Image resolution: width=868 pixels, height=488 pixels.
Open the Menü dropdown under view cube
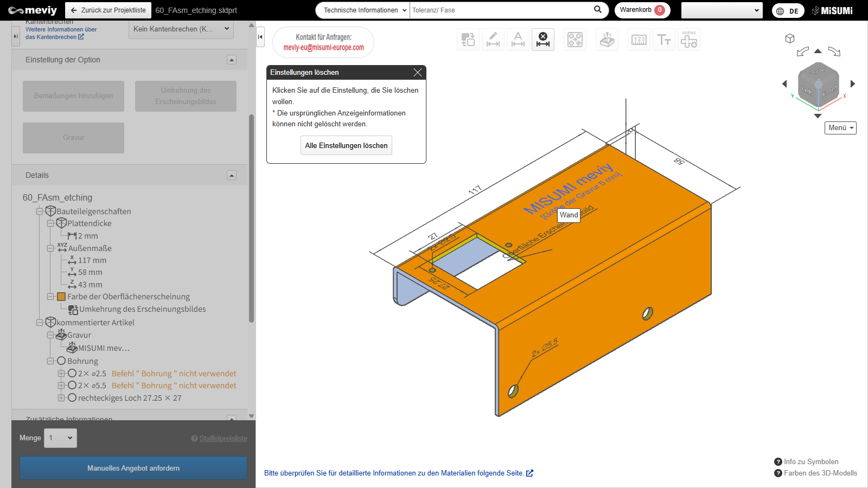pos(840,128)
